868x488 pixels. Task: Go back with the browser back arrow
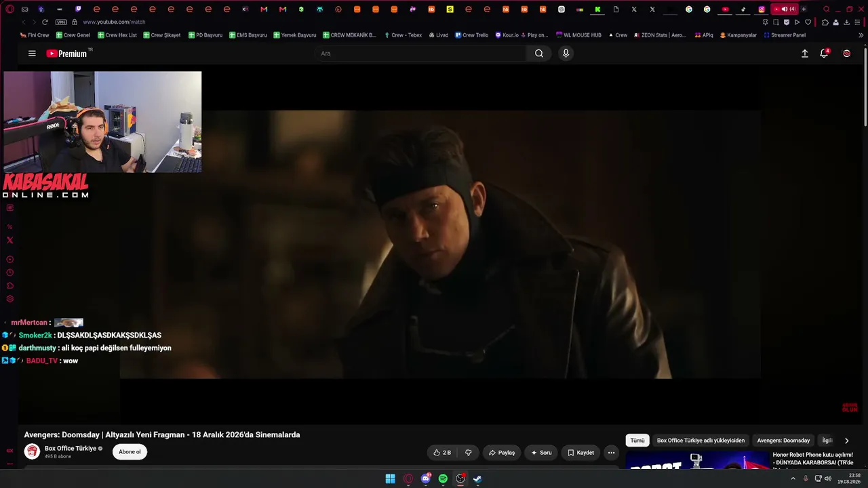[24, 22]
